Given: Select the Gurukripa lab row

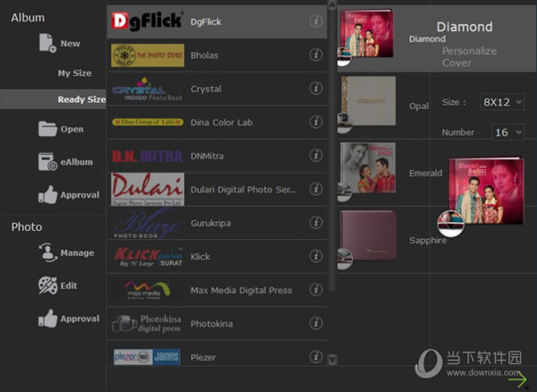Looking at the screenshot, I should click(217, 223).
